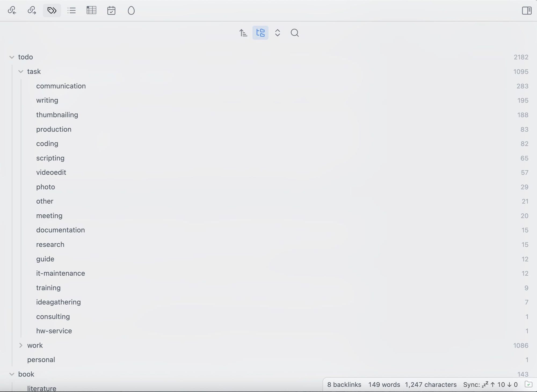The width and height of the screenshot is (537, 392).
Task: Select the documentation tag
Action: [x=60, y=230]
